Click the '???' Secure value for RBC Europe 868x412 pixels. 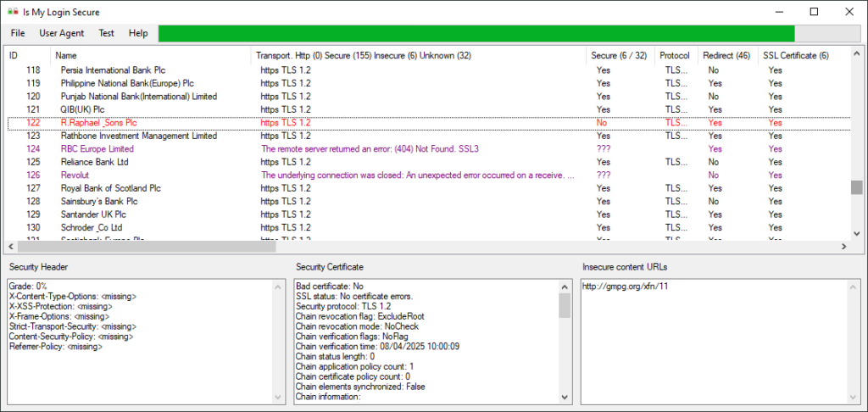604,149
